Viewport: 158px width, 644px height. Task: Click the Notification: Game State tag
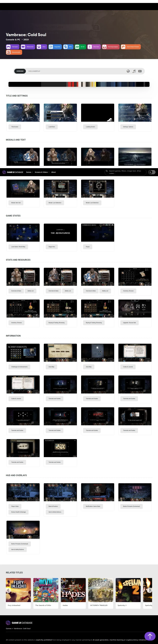93,506
